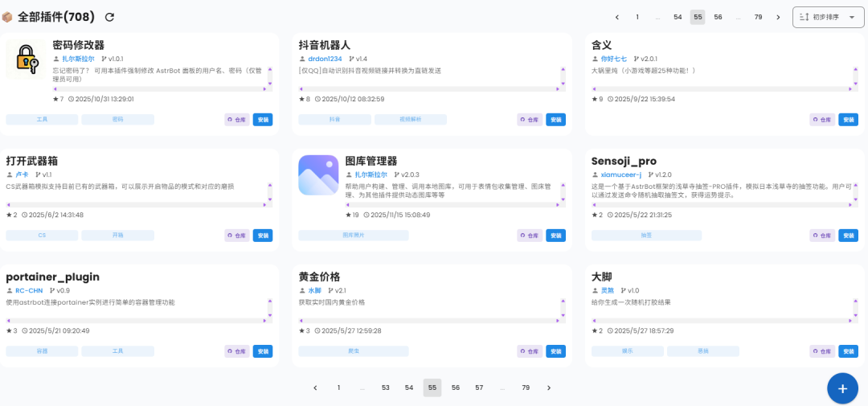Click the 密码 tag
868x406 pixels.
click(x=118, y=120)
